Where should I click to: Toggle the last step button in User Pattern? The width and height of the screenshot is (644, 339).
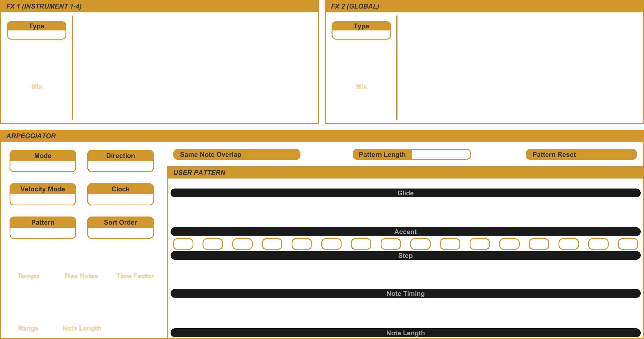pyautogui.click(x=628, y=244)
